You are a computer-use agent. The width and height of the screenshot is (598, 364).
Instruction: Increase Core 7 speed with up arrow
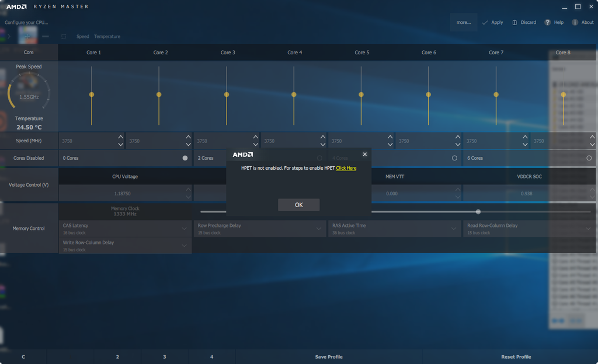525,136
